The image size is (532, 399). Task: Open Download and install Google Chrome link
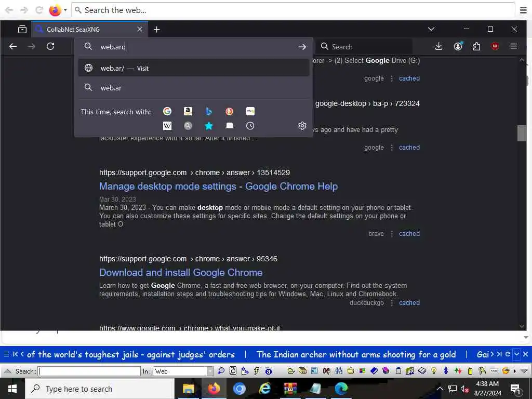click(x=180, y=272)
